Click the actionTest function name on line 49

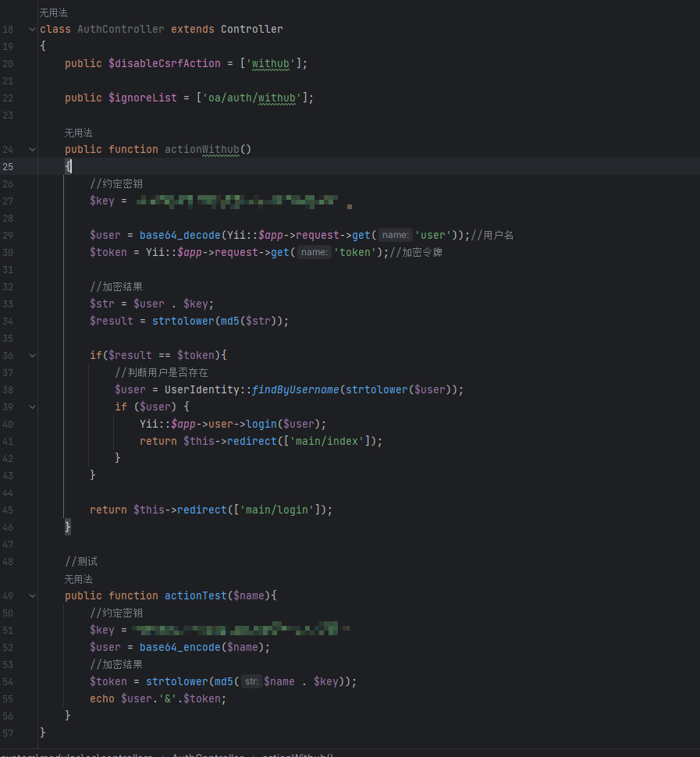196,595
